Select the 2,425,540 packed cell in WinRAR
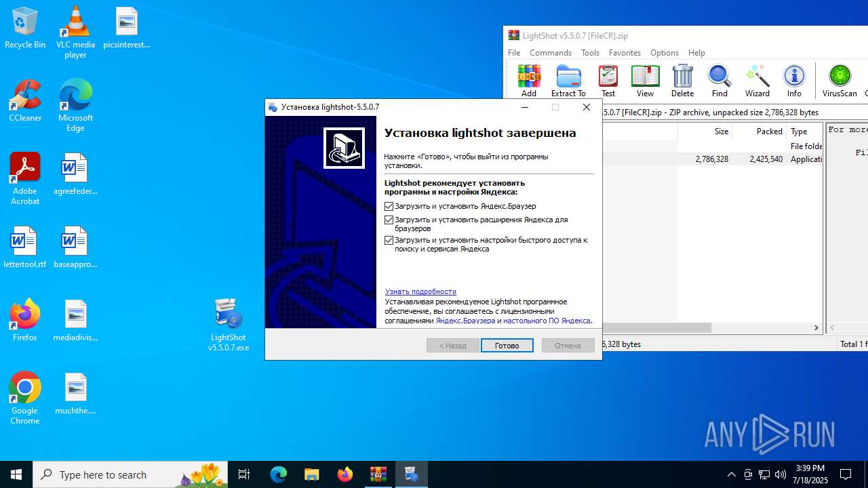Screen dimensions: 868x488 (766, 159)
